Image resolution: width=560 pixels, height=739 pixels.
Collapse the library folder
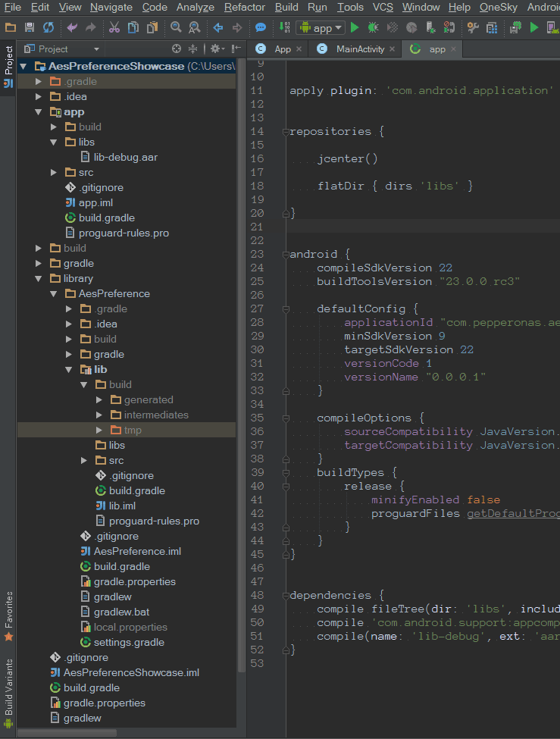click(x=39, y=278)
